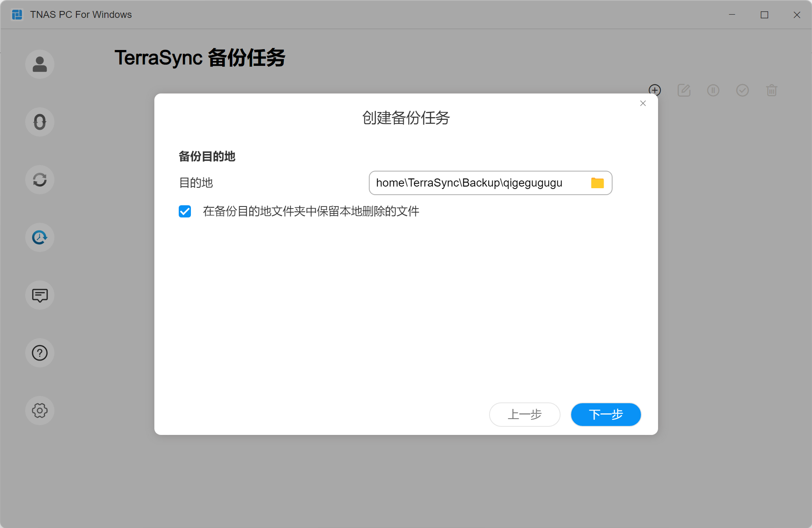
Task: Click the 下一步 next step button
Action: point(606,415)
